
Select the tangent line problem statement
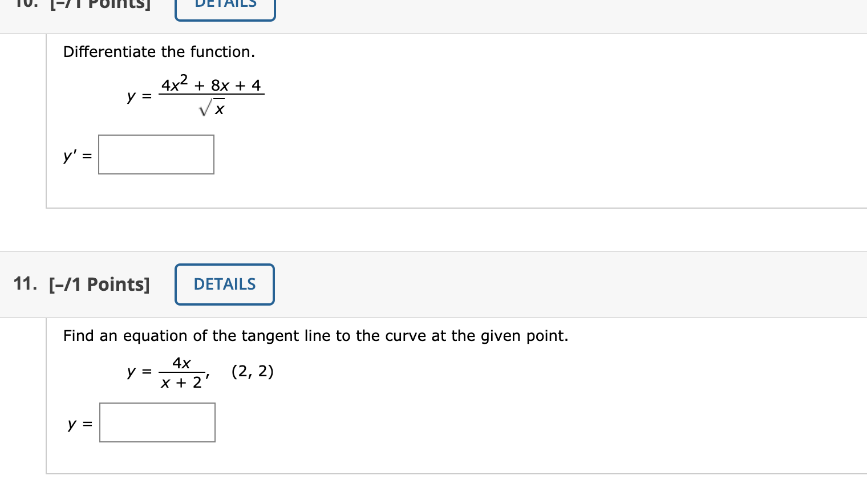pos(315,336)
